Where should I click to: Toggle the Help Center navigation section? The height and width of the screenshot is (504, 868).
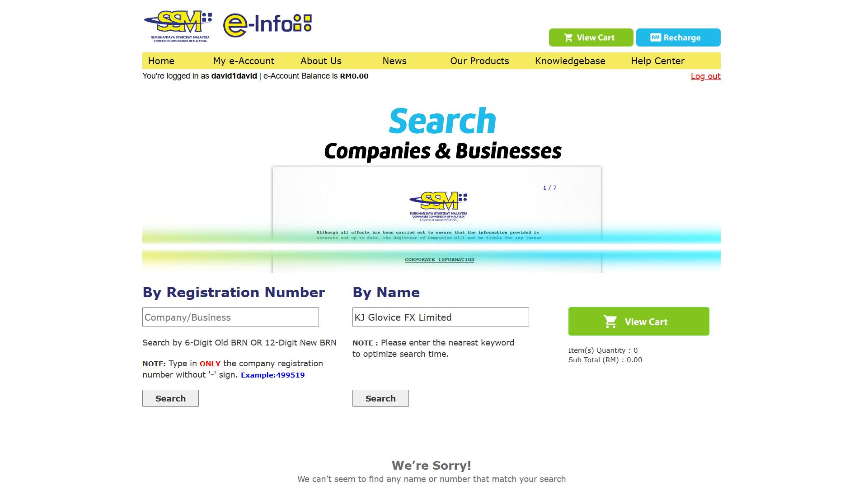pyautogui.click(x=658, y=61)
